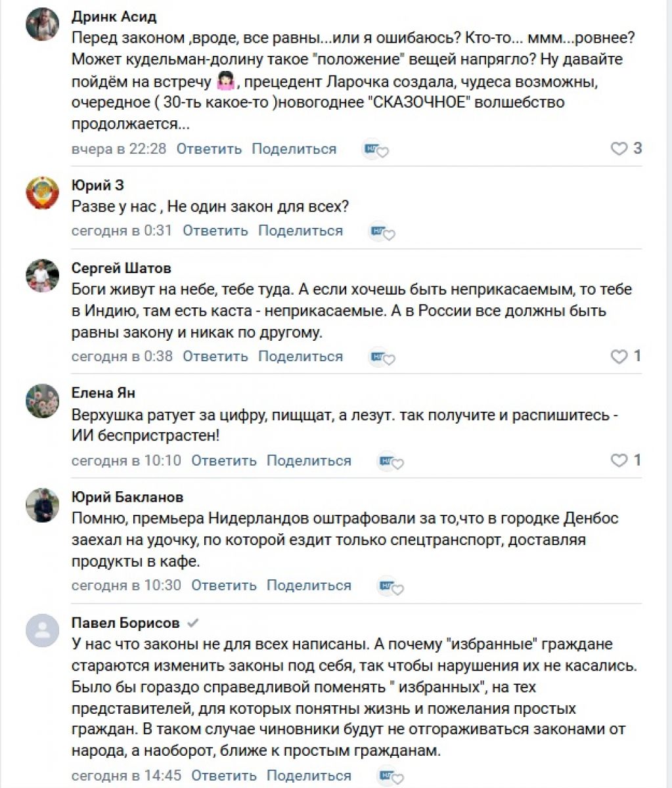672x788 pixels.
Task: Like Дринк Асид's comment with the heart
Action: coord(619,149)
